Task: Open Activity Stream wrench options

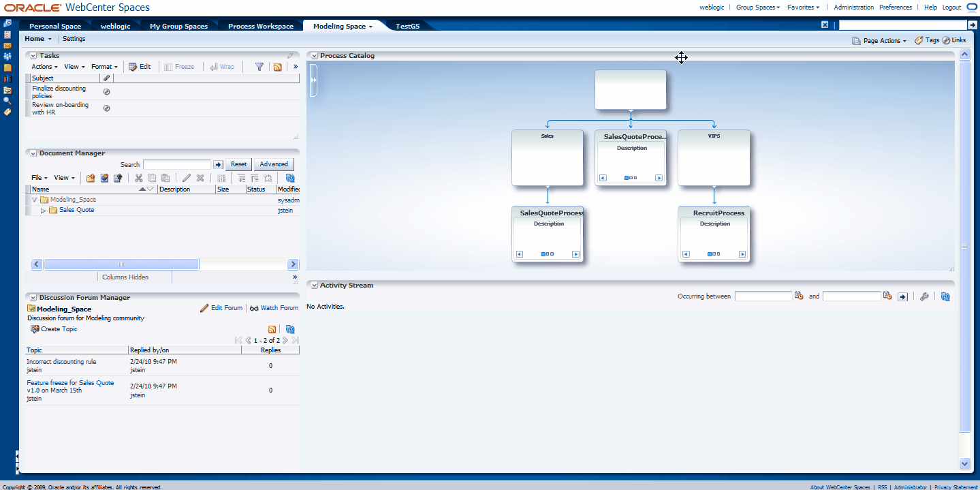Action: click(924, 296)
